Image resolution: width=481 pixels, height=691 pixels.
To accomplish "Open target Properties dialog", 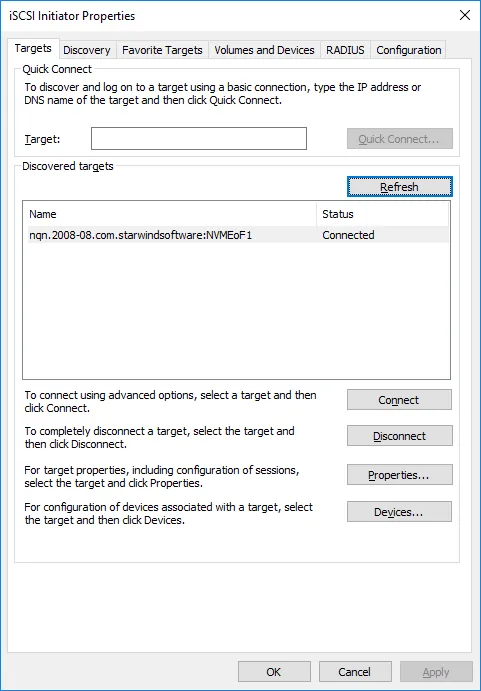I will pyautogui.click(x=399, y=475).
